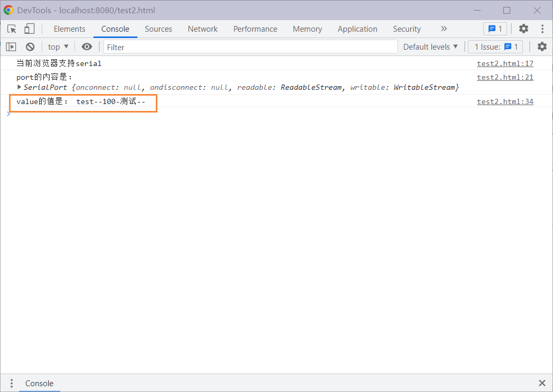This screenshot has height=392, width=553.
Task: Create a live expression with eye icon
Action: click(x=87, y=46)
